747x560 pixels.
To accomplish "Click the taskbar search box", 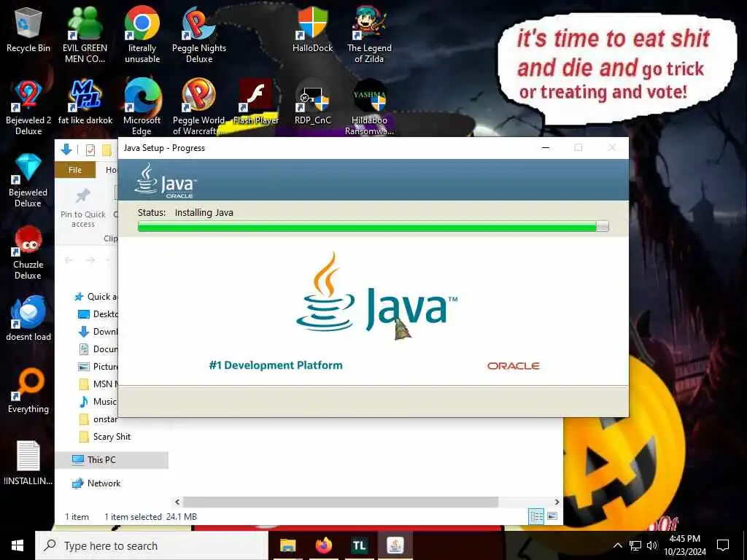I will (x=152, y=545).
